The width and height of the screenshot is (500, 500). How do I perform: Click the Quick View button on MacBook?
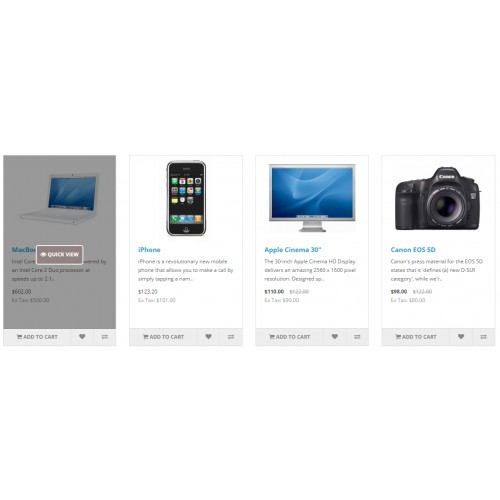click(x=60, y=255)
